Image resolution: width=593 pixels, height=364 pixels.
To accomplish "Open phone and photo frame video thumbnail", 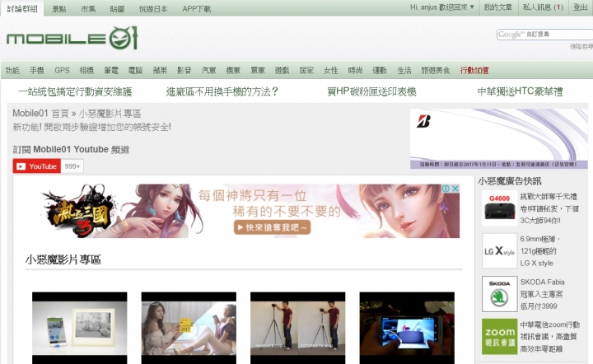I will click(x=79, y=328).
